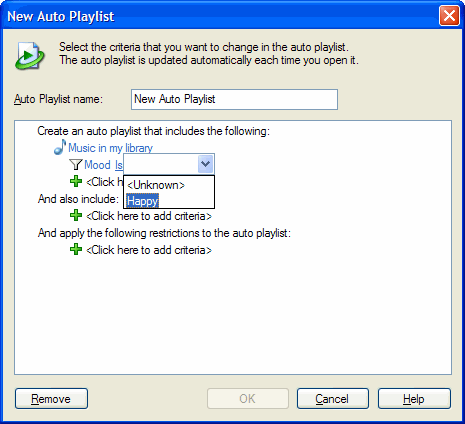Click inside the empty mood combo box
Viewport: 465px width, 424px height.
pos(161,164)
